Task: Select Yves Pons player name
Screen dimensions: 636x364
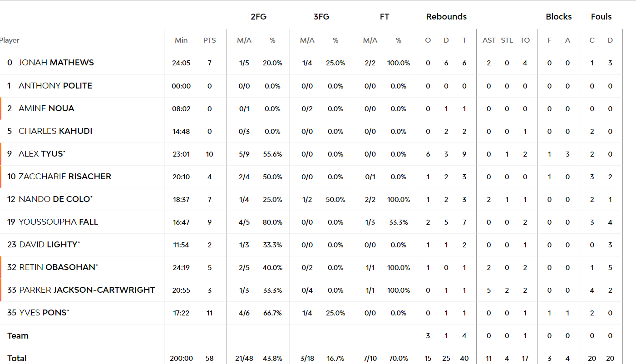Action: [44, 312]
